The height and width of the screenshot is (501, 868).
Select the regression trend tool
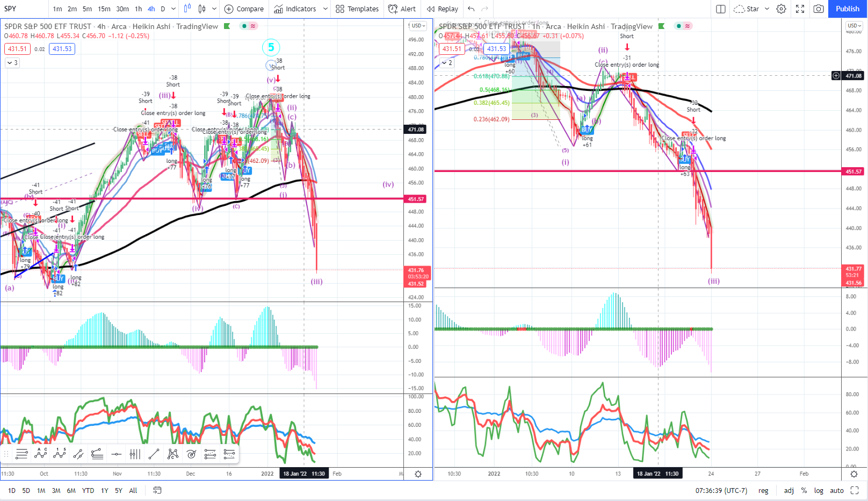point(97,454)
